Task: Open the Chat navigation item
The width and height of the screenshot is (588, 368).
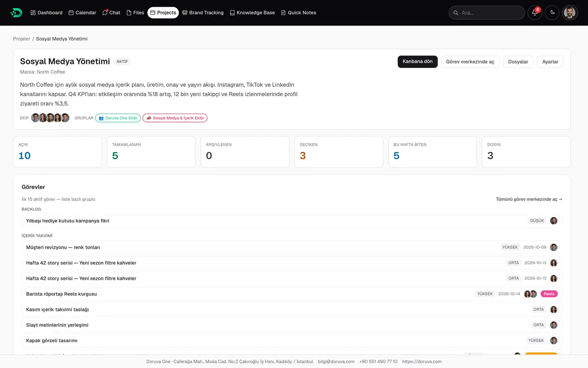Action: coord(111,12)
